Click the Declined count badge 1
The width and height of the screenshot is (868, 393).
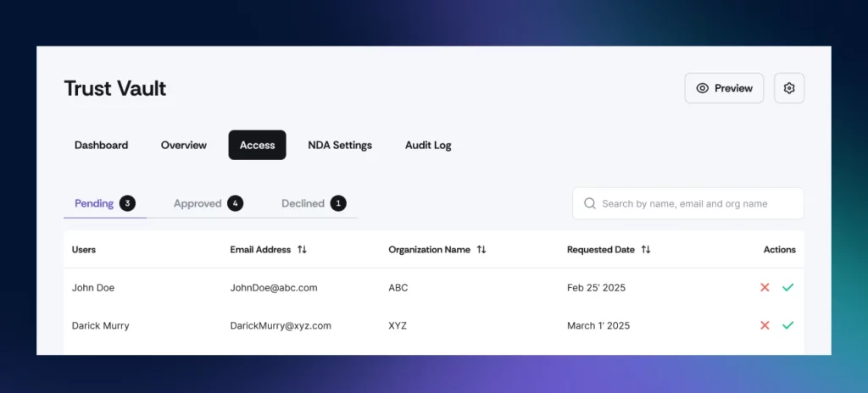[338, 203]
